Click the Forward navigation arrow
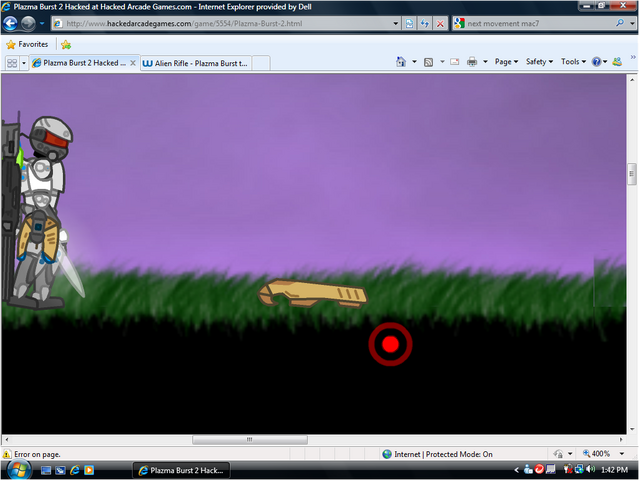The image size is (639, 480). (28, 23)
